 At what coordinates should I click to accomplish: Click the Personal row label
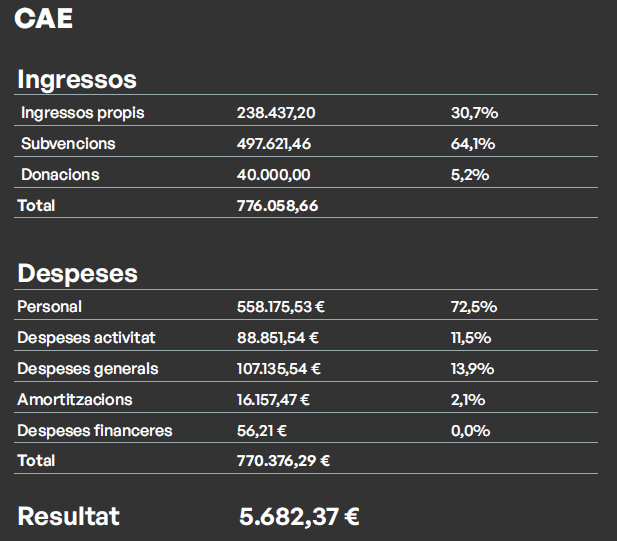[x=49, y=307]
